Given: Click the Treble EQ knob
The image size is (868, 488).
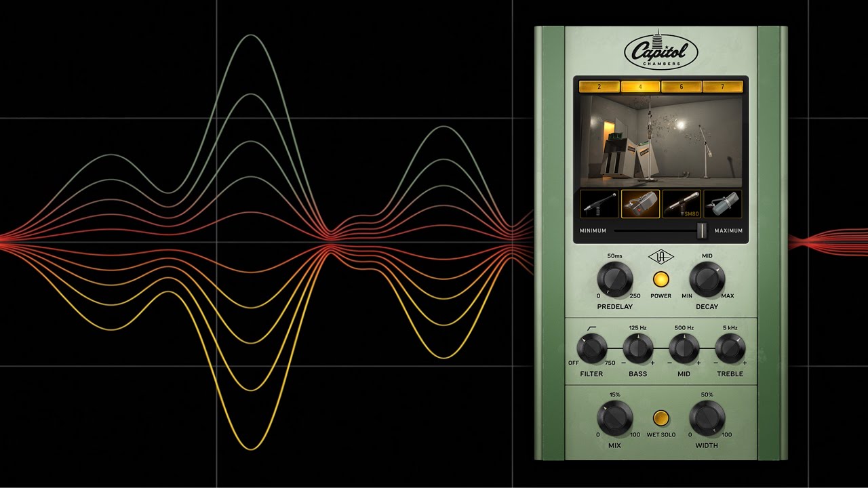Looking at the screenshot, I should 730,349.
